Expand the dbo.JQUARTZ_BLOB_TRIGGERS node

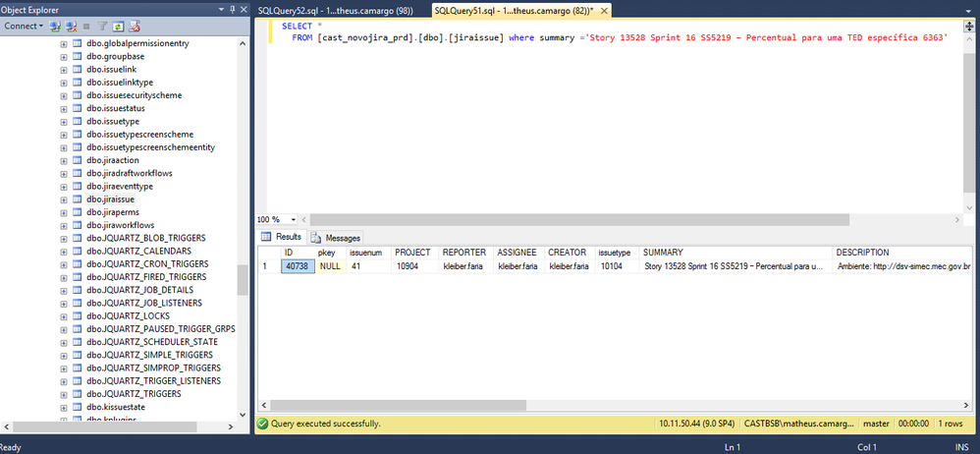(64, 238)
